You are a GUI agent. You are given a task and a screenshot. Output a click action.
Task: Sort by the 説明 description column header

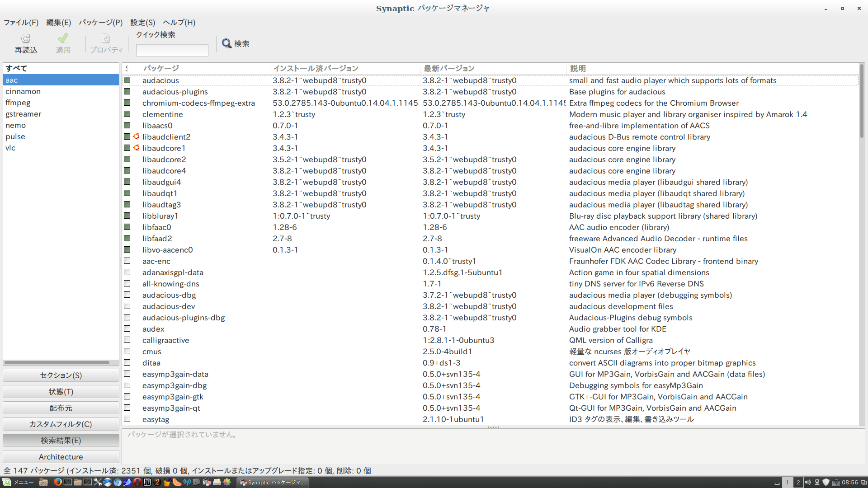click(x=712, y=68)
